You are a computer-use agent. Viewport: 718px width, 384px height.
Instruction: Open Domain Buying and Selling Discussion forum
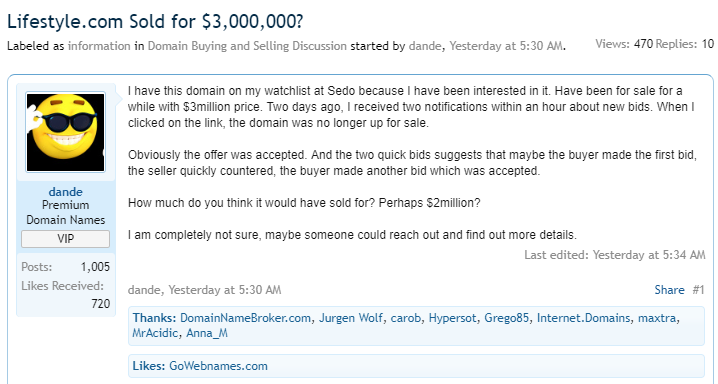point(247,46)
